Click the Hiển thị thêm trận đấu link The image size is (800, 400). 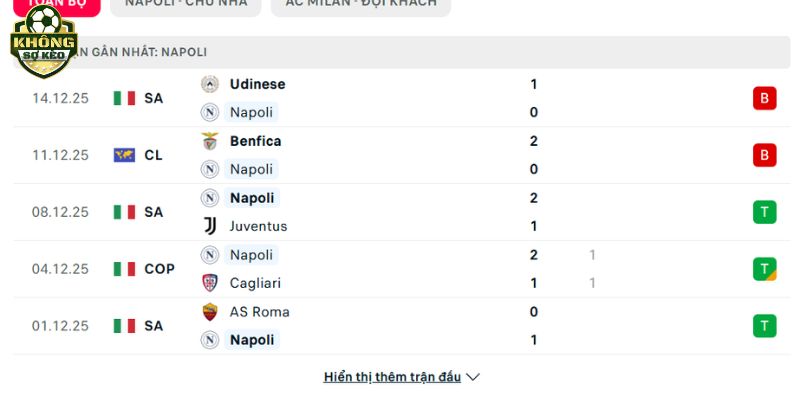click(x=392, y=377)
